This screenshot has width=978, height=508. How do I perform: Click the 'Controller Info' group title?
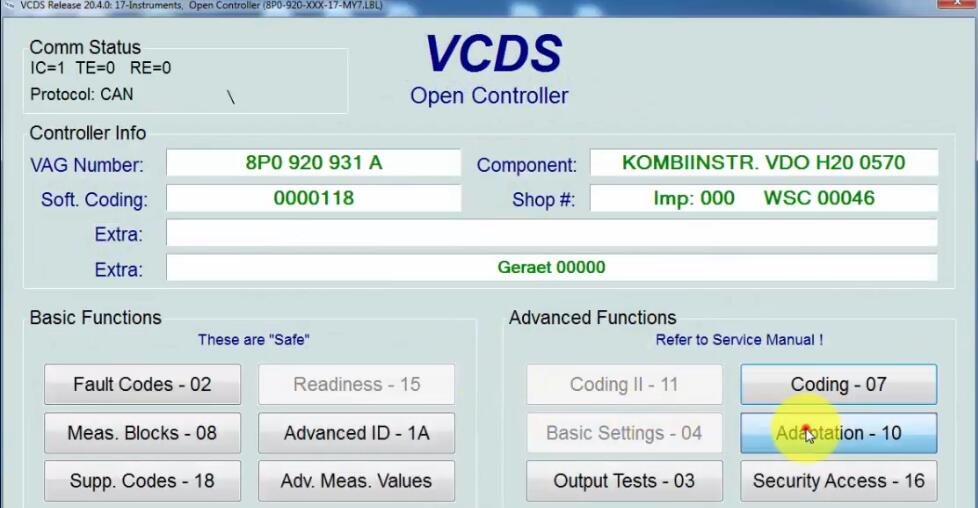click(87, 133)
